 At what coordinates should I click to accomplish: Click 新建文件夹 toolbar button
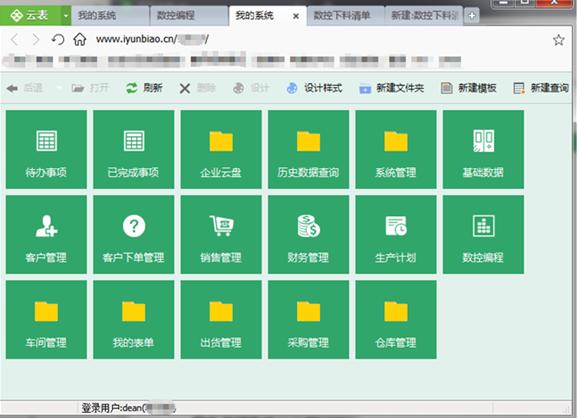(x=392, y=88)
